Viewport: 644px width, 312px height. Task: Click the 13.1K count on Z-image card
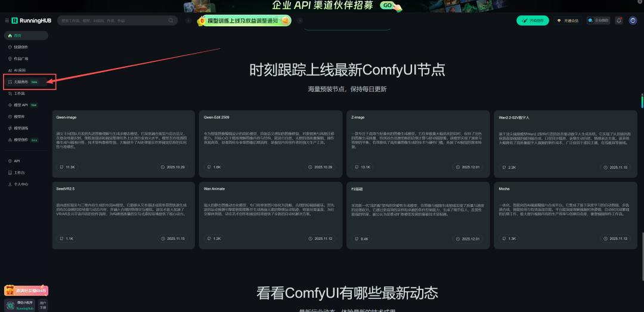(x=362, y=167)
